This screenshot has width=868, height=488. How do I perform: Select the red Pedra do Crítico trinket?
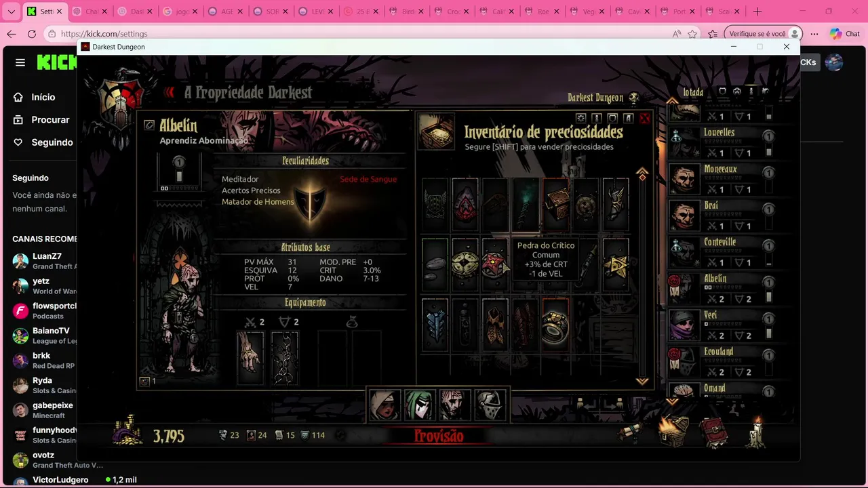494,264
